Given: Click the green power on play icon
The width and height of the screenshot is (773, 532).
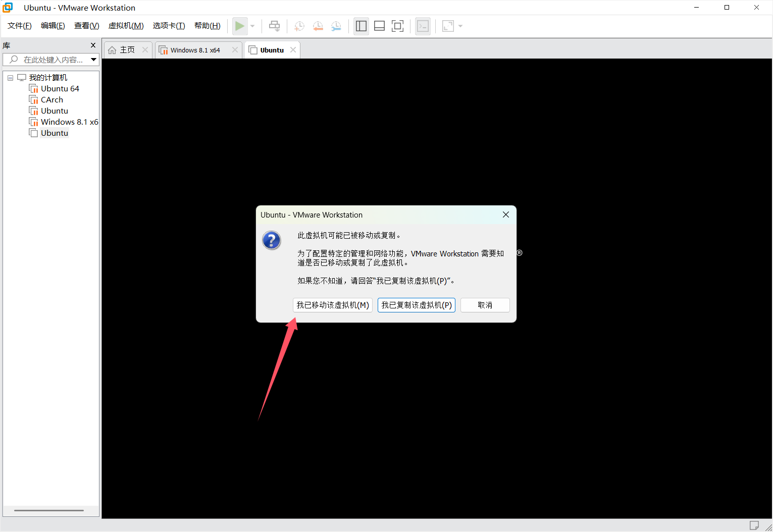Looking at the screenshot, I should tap(240, 26).
